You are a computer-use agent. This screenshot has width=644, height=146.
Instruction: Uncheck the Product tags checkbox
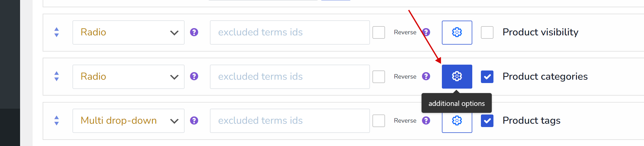(x=487, y=121)
